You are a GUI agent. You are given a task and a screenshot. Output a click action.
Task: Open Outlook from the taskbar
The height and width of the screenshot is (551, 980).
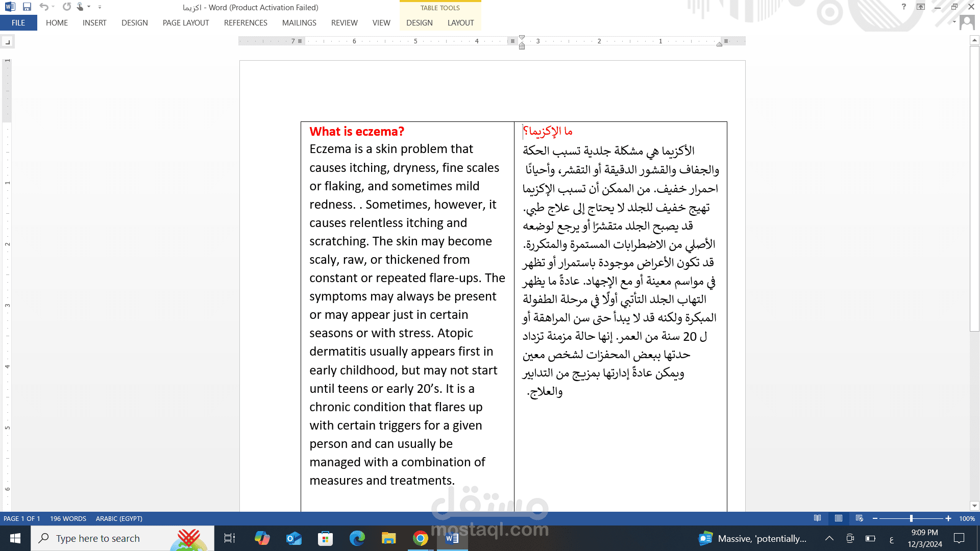pos(294,538)
